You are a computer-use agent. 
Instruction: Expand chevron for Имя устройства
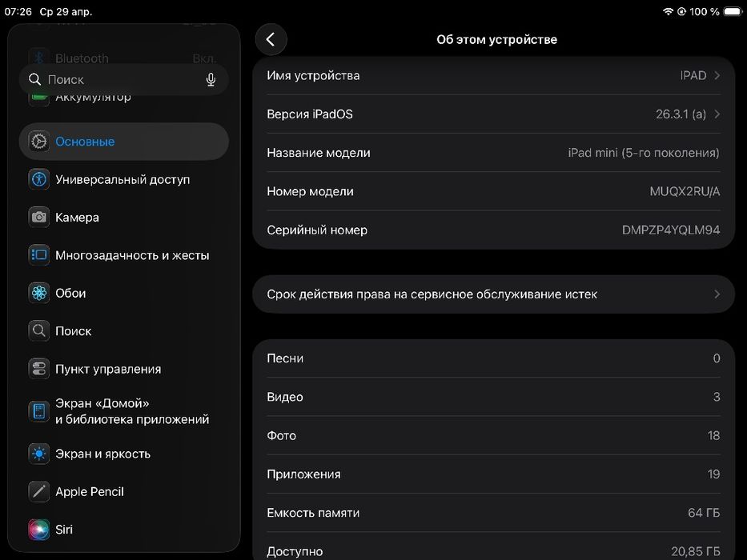point(717,75)
